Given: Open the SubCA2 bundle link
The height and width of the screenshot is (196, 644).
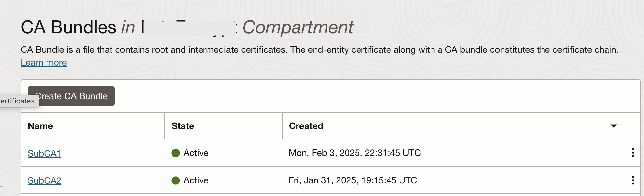Looking at the screenshot, I should point(45,180).
